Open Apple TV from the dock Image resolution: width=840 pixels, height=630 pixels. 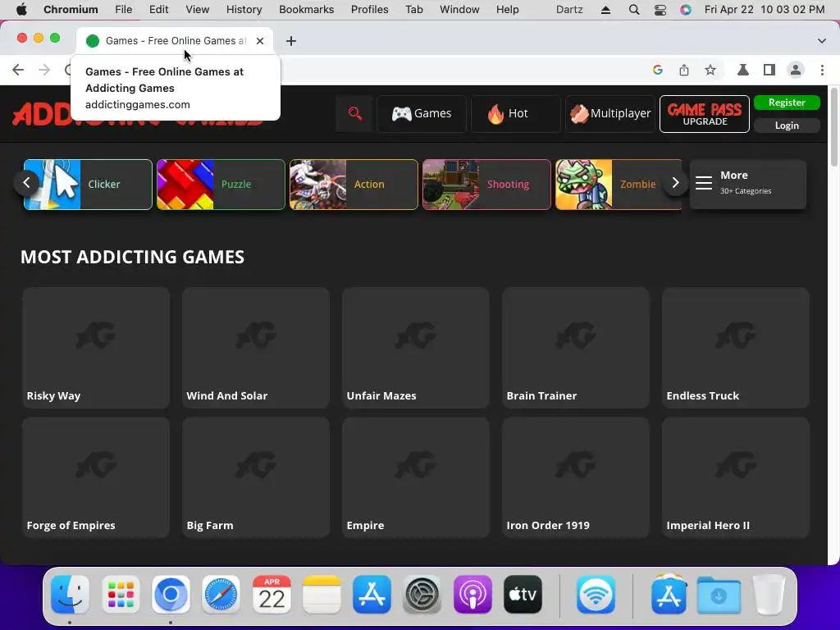coord(523,595)
